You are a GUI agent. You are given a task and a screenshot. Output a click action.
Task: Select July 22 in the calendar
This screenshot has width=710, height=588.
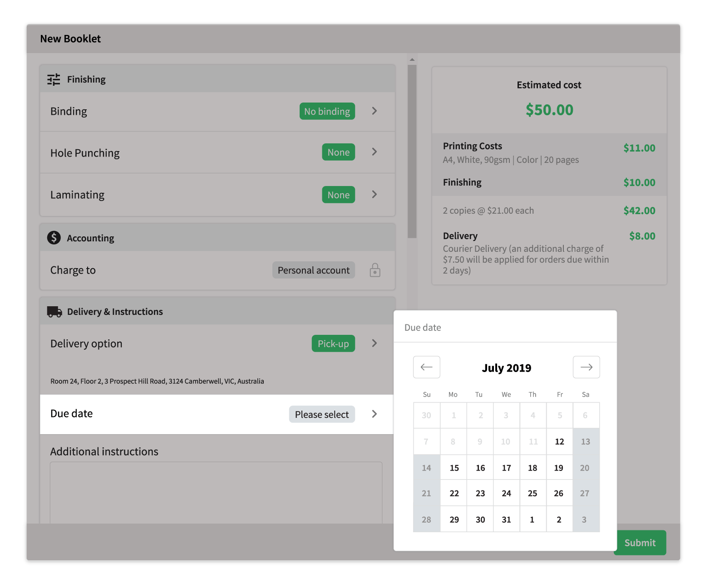454,493
